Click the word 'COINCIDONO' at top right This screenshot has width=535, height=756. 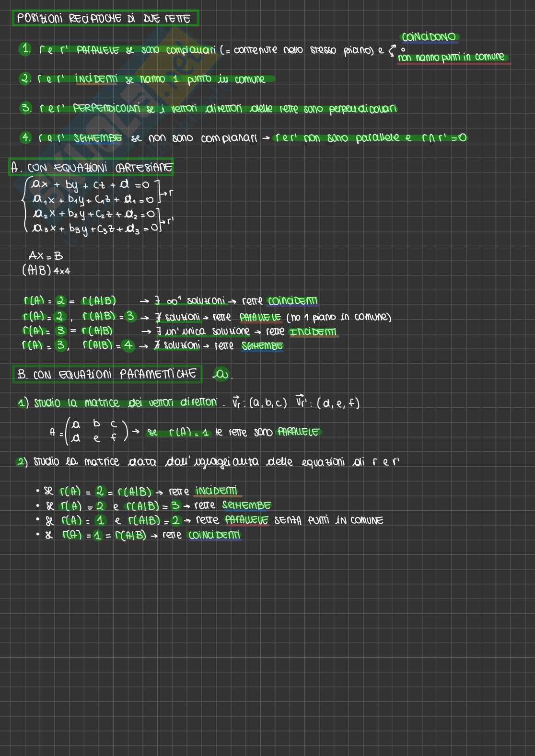click(x=429, y=37)
